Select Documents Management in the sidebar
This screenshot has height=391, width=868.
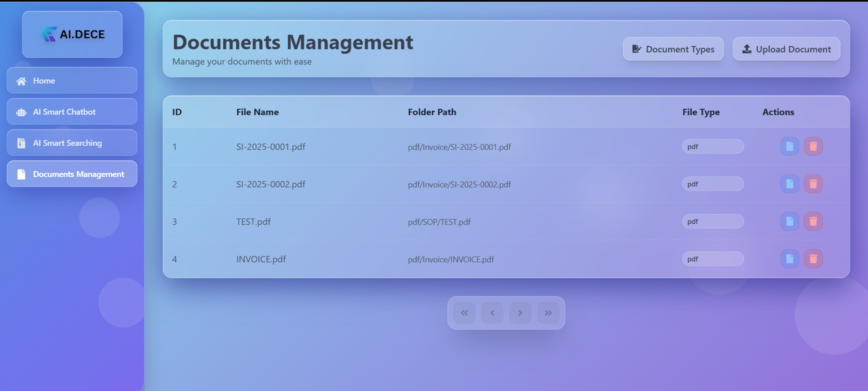point(72,174)
